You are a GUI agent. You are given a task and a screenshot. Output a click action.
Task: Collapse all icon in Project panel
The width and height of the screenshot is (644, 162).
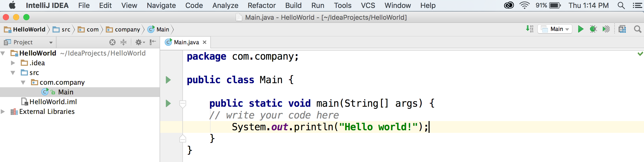coord(123,42)
